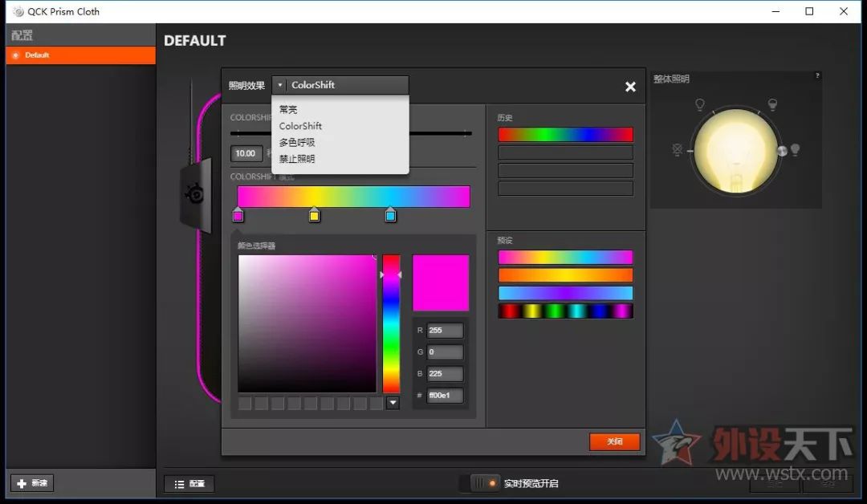Click the G value field showing 0
867x504 pixels.
pos(445,352)
